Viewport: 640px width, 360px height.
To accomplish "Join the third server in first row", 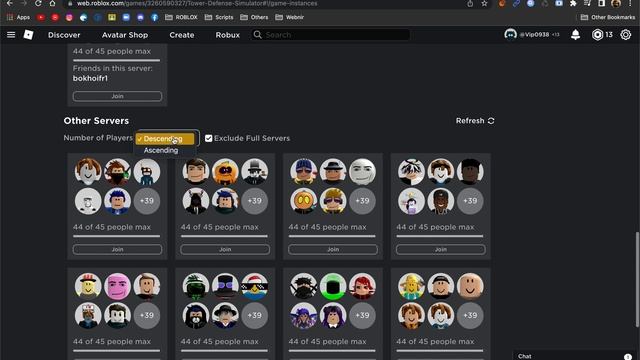I will point(333,249).
